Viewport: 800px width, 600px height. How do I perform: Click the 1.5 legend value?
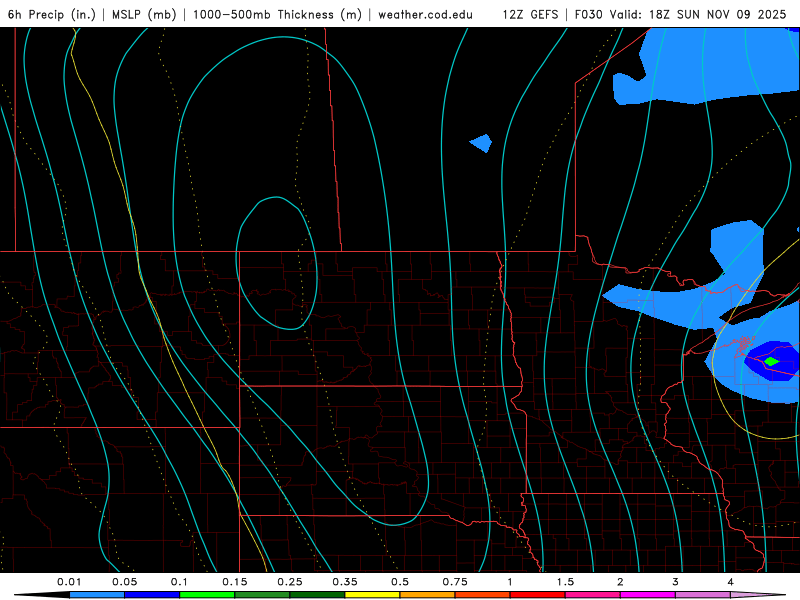tap(565, 582)
